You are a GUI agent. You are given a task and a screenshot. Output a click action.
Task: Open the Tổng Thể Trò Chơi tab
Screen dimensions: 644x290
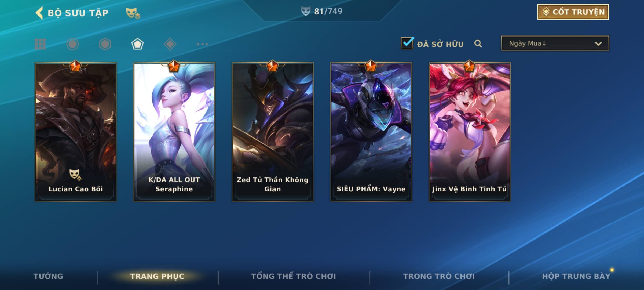294,276
